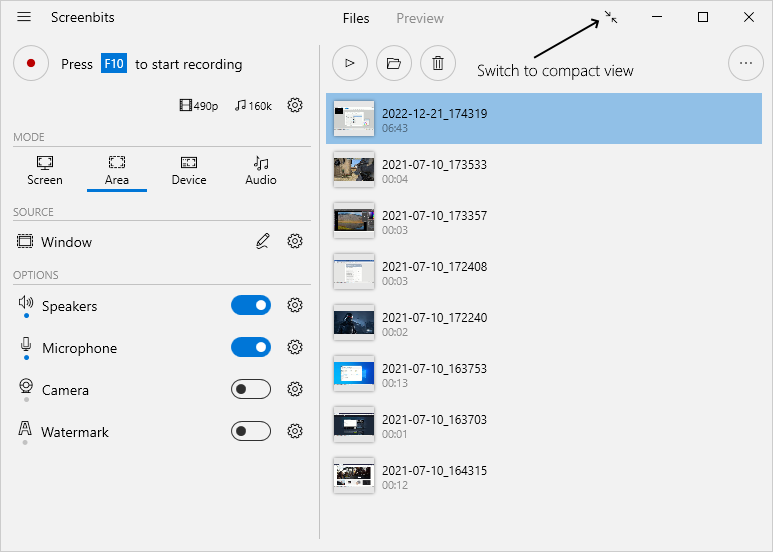Screen dimensions: 773x552
Task: Open Microphone settings gear
Action: (295, 347)
